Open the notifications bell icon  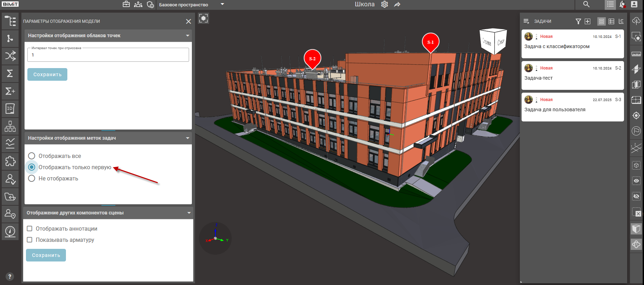[622, 4]
